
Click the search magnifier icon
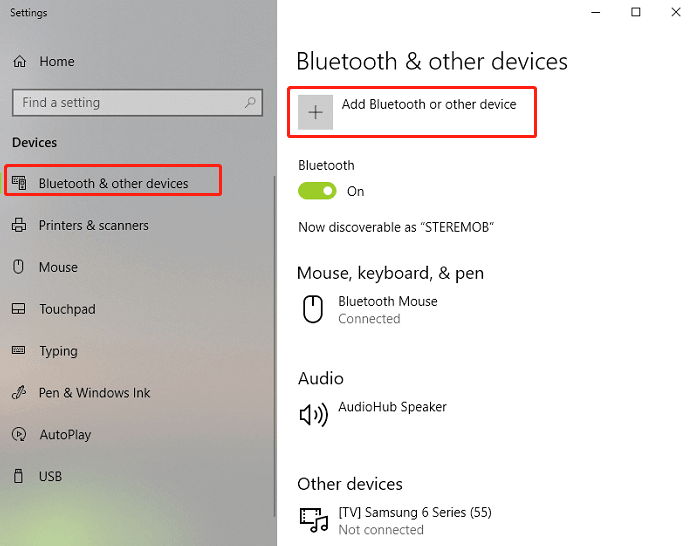tap(250, 102)
